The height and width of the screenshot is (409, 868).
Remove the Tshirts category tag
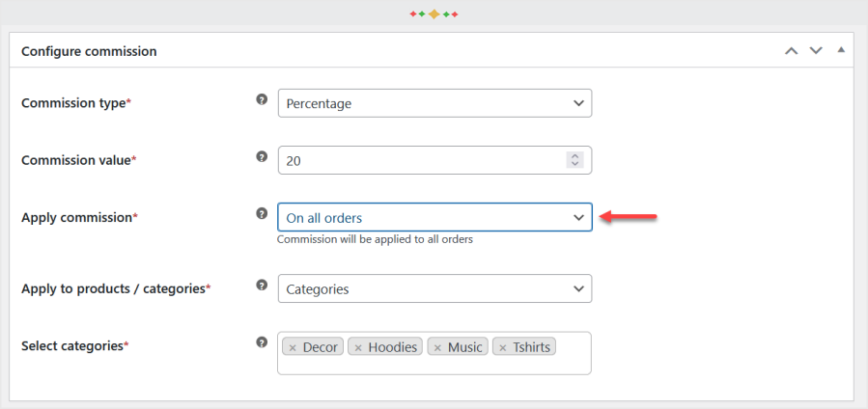point(503,347)
